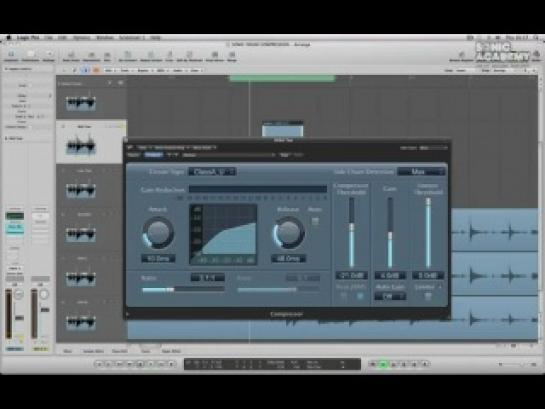
Task: Collapse the region parameters box in Inspector
Action: 6,69
